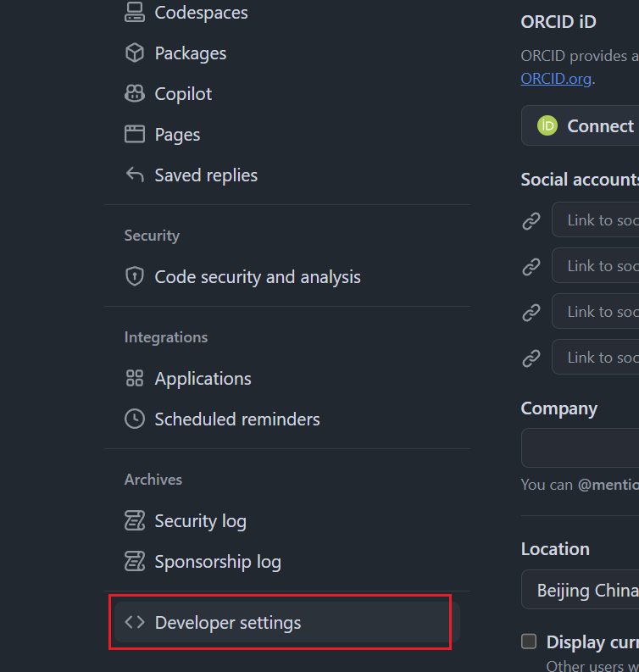Click the Connect ORCID iD button
The width and height of the screenshot is (639, 672).
pos(581,125)
